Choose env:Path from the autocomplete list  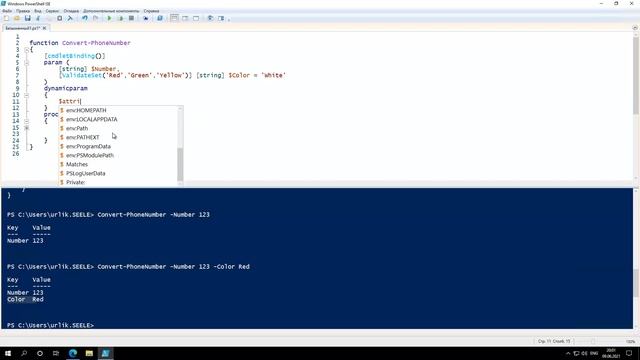pyautogui.click(x=118, y=128)
